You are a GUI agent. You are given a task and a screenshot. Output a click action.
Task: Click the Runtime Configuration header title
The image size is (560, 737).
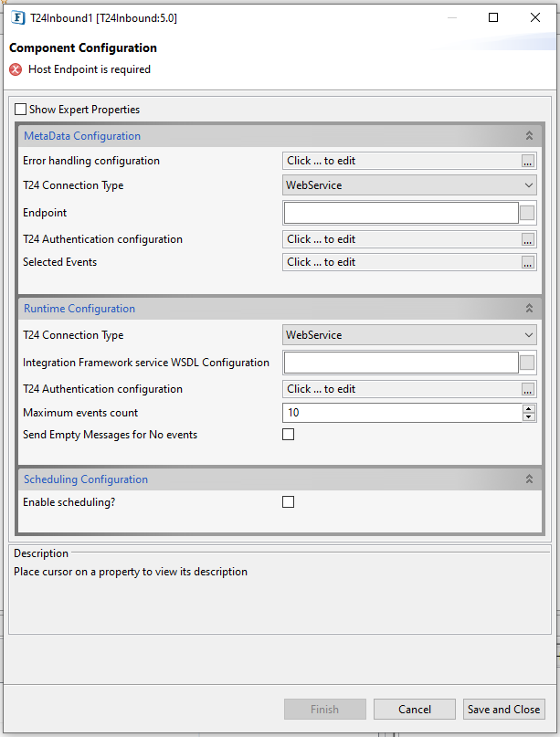click(x=79, y=309)
